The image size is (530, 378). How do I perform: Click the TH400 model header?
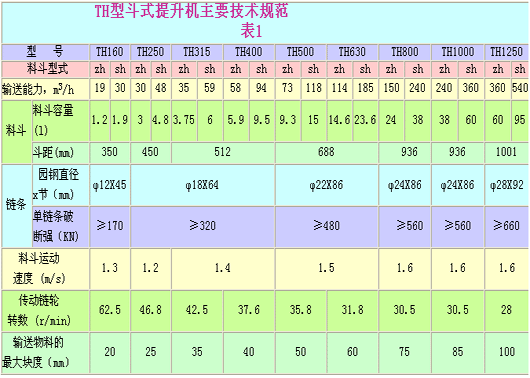[248, 52]
